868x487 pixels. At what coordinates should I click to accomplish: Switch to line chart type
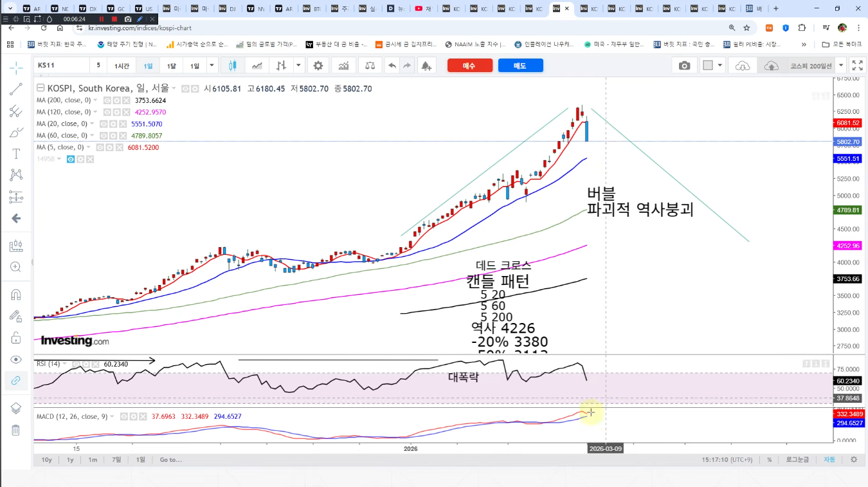(x=257, y=66)
